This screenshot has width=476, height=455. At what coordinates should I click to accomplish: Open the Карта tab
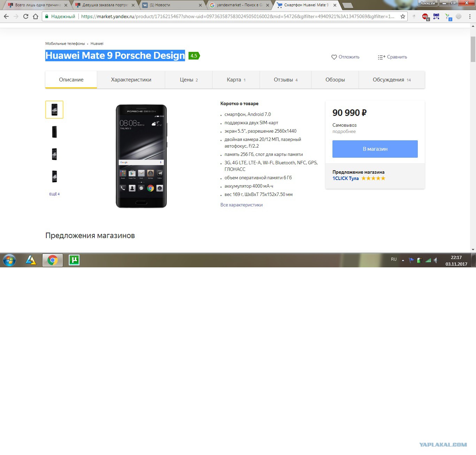[x=236, y=80]
